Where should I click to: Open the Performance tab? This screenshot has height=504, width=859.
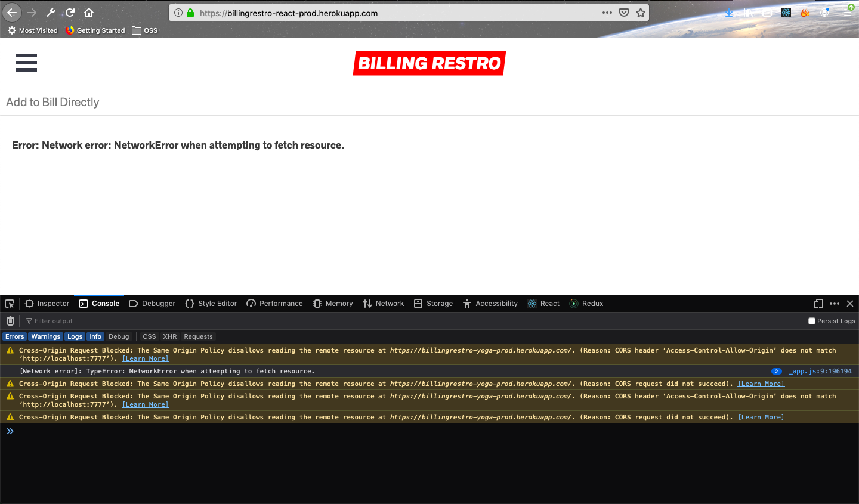[x=275, y=304]
